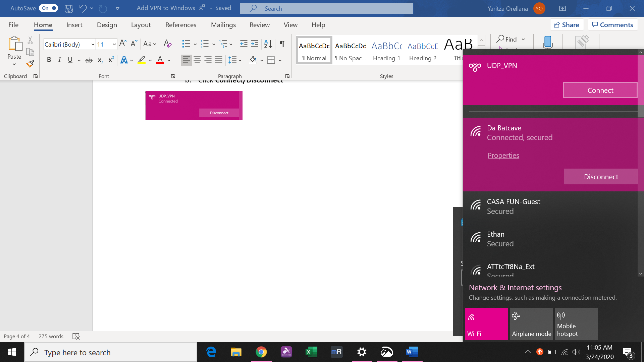The height and width of the screenshot is (362, 644).
Task: Open the font name dropdown
Action: pyautogui.click(x=93, y=44)
